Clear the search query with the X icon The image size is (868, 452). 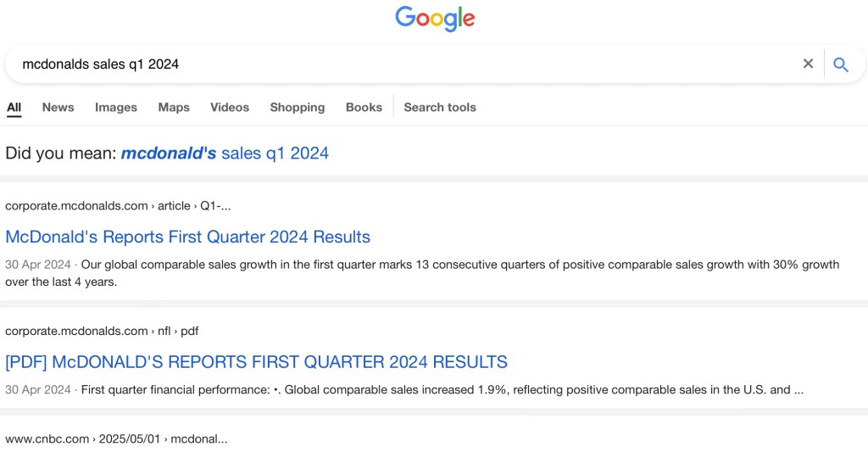coord(808,64)
